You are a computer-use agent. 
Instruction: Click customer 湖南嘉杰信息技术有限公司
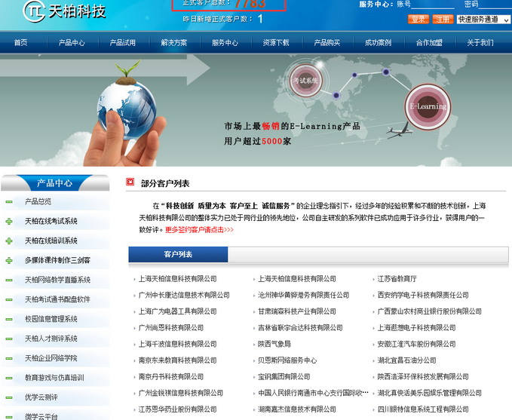click(297, 410)
